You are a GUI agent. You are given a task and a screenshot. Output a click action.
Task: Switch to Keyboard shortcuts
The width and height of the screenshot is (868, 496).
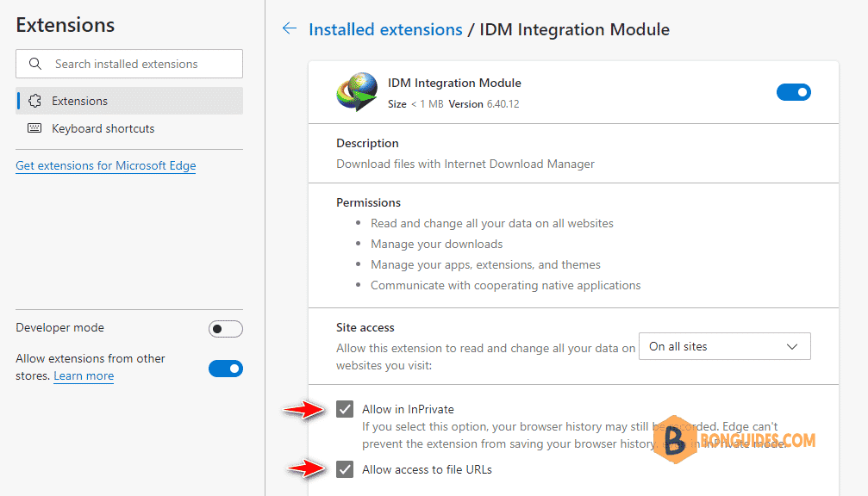point(102,128)
